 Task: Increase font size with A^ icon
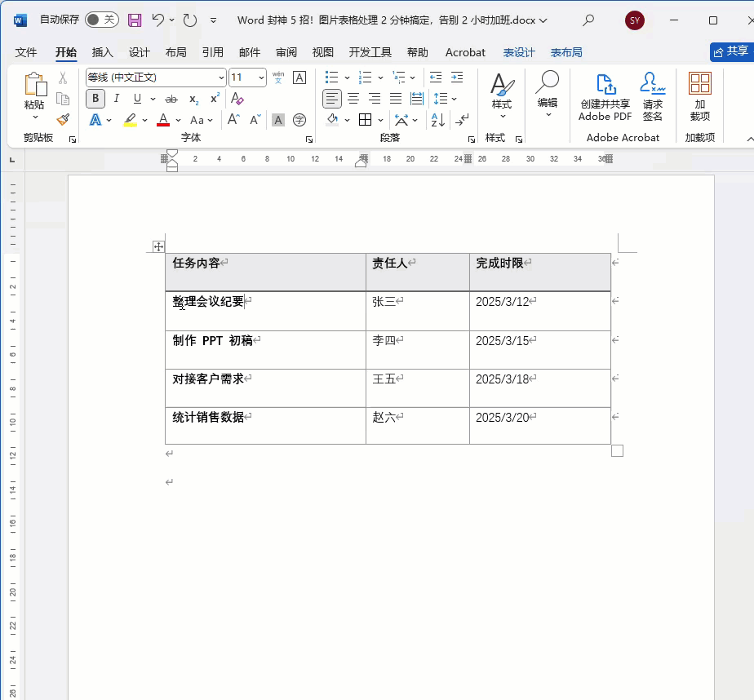coord(233,120)
